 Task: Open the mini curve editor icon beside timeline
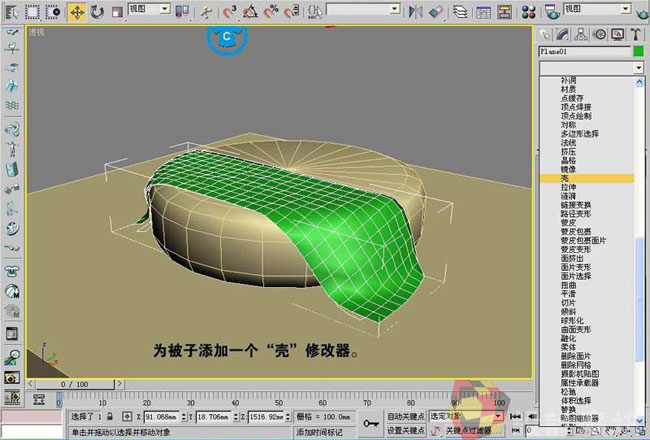pyautogui.click(x=39, y=399)
